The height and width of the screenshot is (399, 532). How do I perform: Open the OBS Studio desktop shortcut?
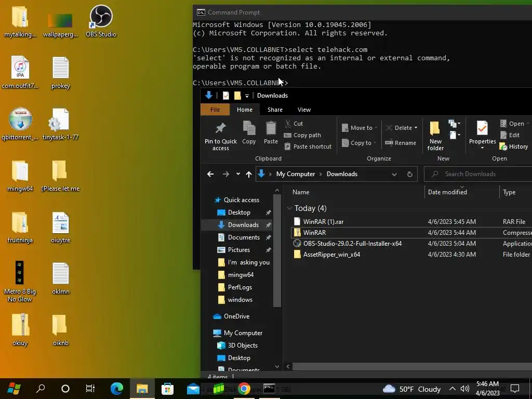[x=101, y=20]
